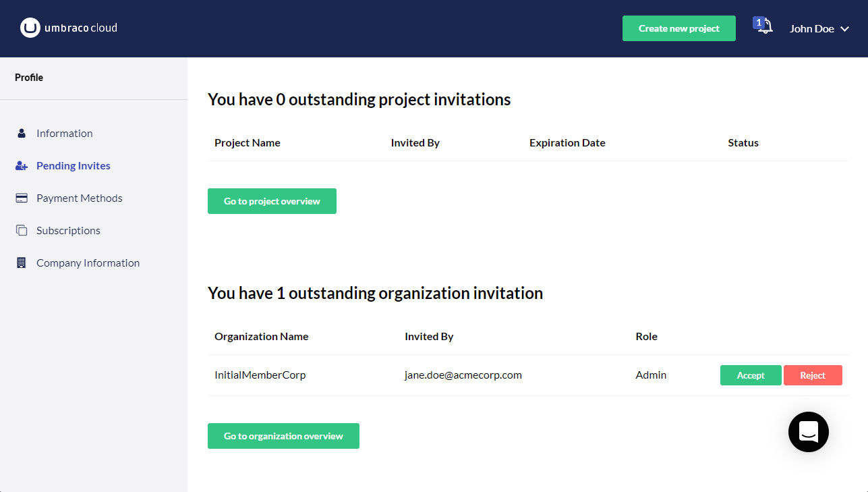Accept the InitialMemberCorp invitation

[751, 375]
